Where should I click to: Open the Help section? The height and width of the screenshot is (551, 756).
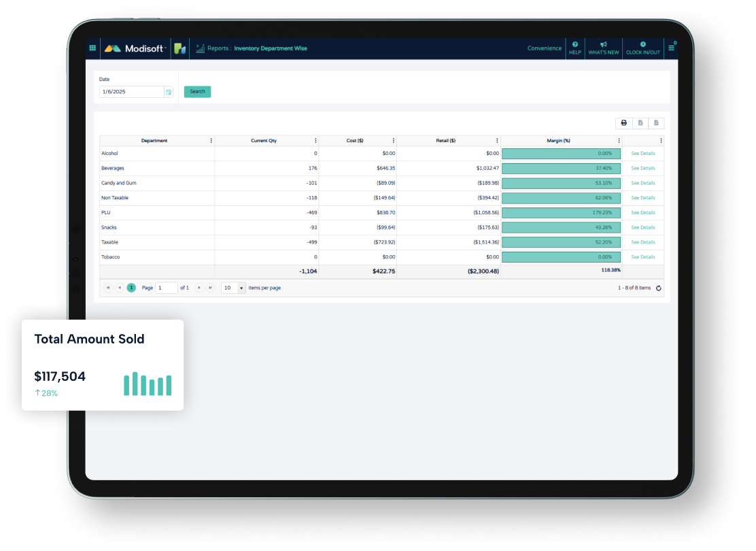[x=575, y=48]
